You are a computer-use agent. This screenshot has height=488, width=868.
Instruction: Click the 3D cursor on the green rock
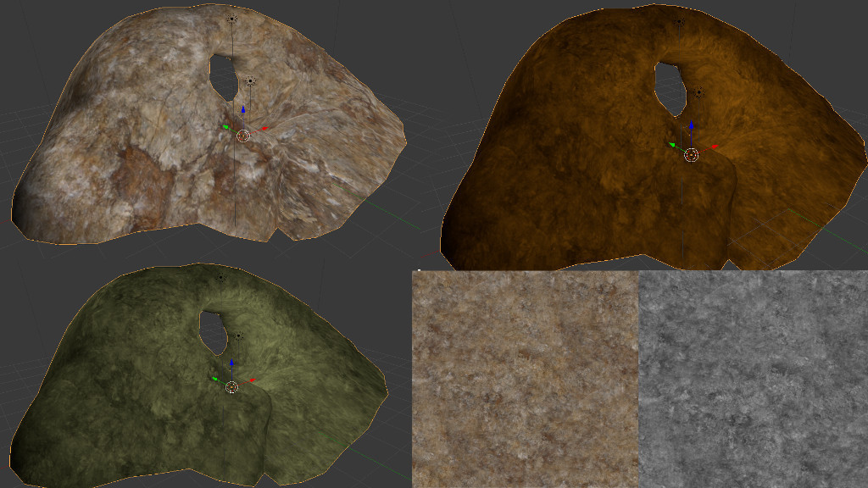coord(232,387)
